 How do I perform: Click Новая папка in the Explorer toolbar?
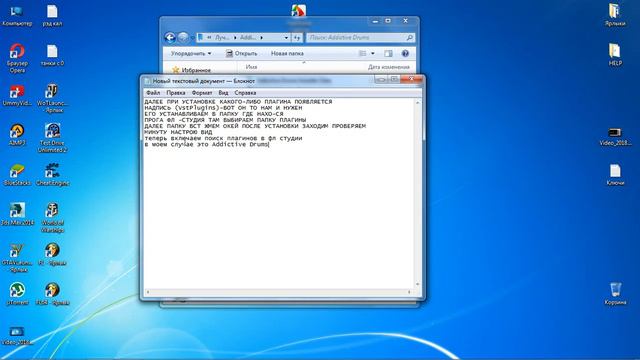pyautogui.click(x=287, y=53)
